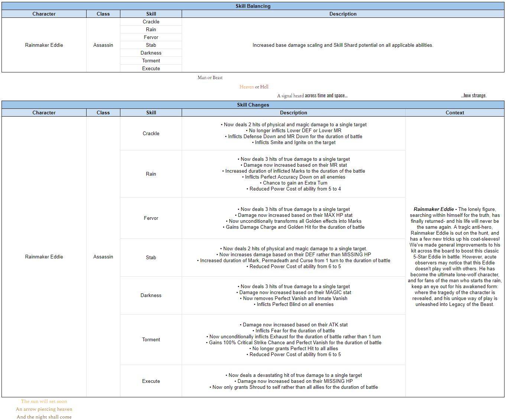Select Crackle in the Skill Balancing table

click(151, 22)
